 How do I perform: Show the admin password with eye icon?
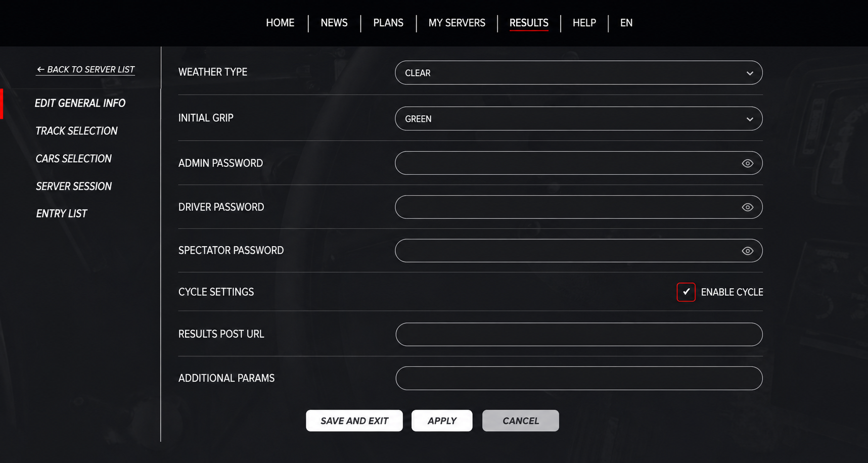(747, 163)
